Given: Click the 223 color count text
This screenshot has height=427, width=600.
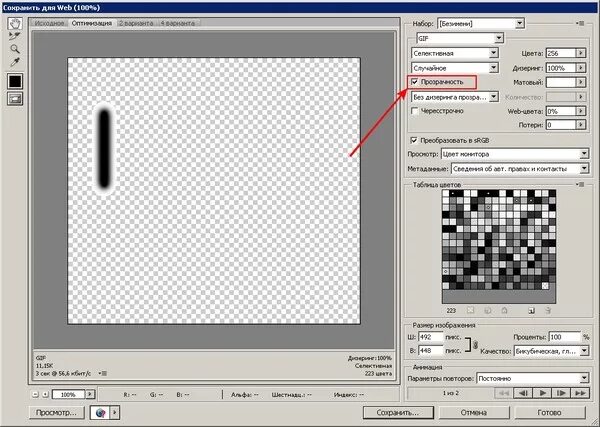Looking at the screenshot, I should (451, 311).
